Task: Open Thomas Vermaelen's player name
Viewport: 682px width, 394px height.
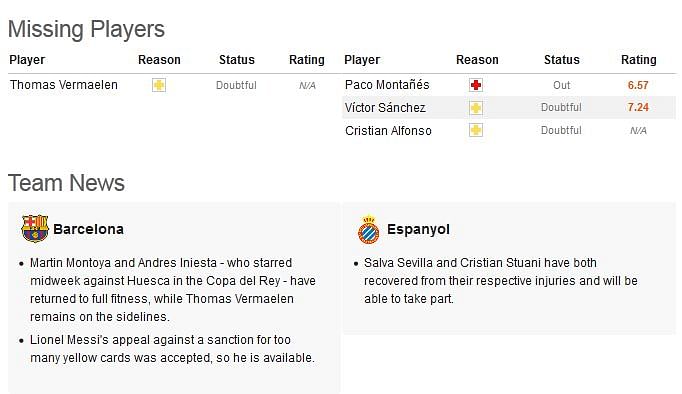Action: (x=64, y=85)
